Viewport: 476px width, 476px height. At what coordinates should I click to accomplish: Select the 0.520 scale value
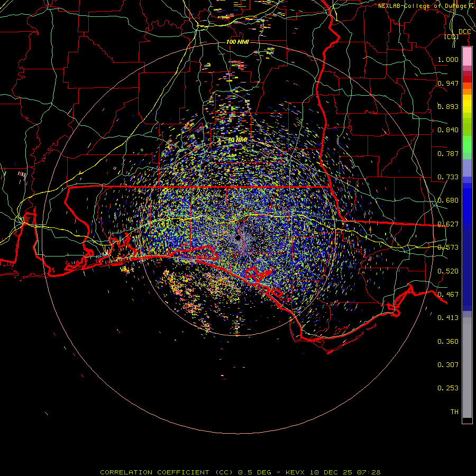448,271
